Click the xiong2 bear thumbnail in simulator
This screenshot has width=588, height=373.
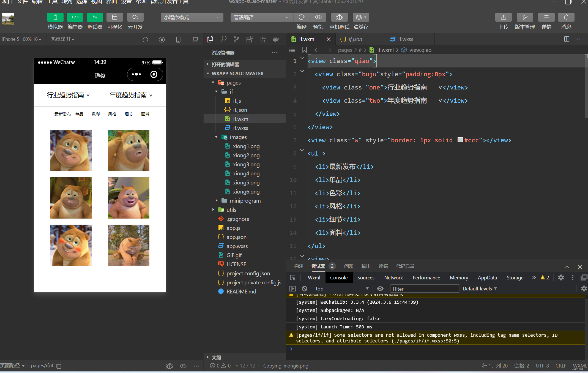(128, 150)
